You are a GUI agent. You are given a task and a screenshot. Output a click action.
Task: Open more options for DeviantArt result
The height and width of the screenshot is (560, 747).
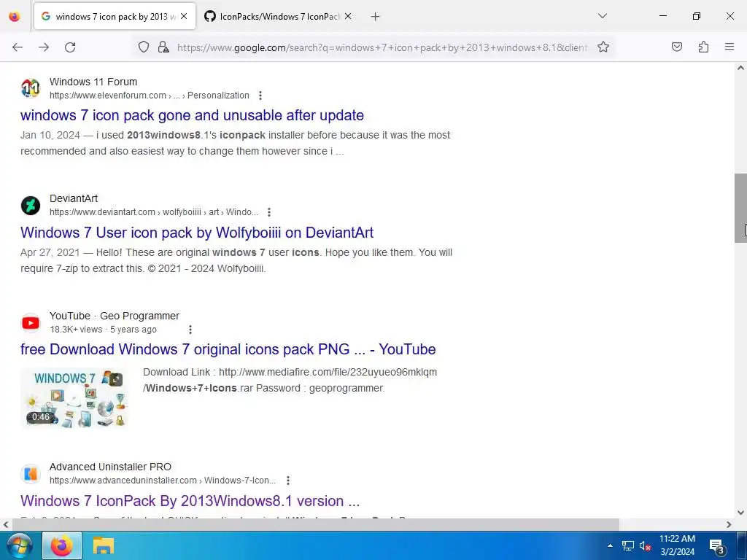click(269, 212)
